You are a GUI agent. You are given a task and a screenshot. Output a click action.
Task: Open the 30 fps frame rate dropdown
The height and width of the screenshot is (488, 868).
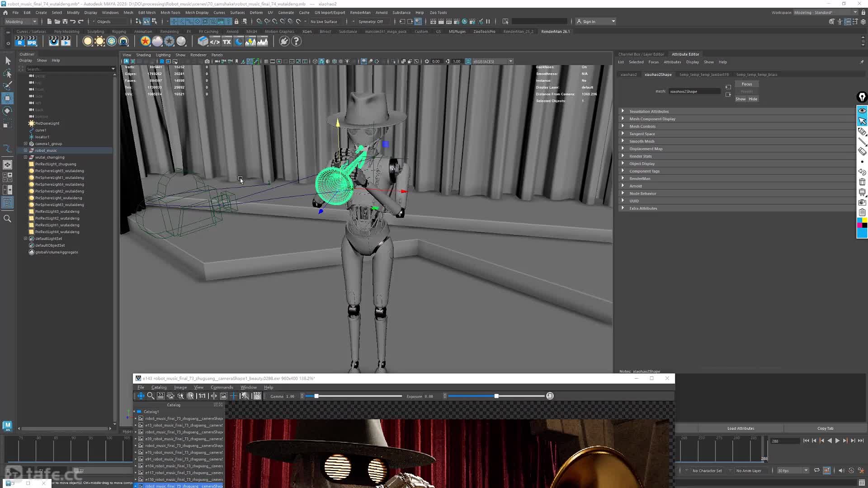tap(793, 471)
